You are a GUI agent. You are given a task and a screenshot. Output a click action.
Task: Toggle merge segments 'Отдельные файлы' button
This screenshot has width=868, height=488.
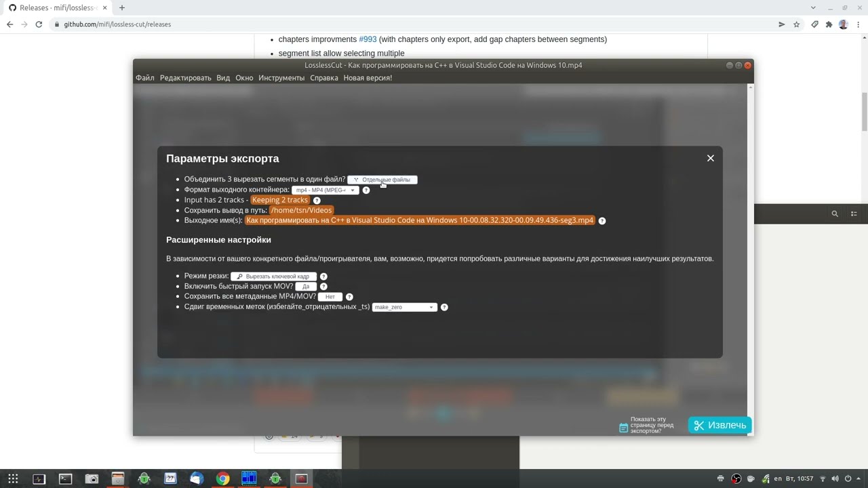tap(382, 180)
